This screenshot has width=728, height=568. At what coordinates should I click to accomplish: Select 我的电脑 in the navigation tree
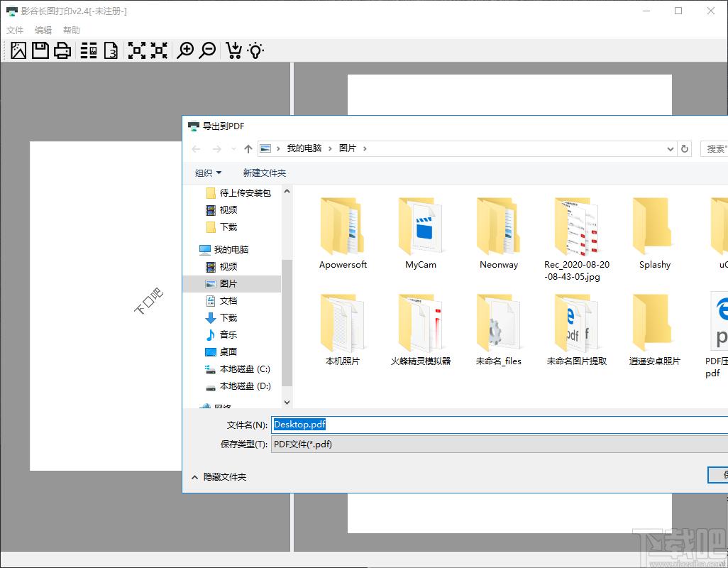pos(224,249)
